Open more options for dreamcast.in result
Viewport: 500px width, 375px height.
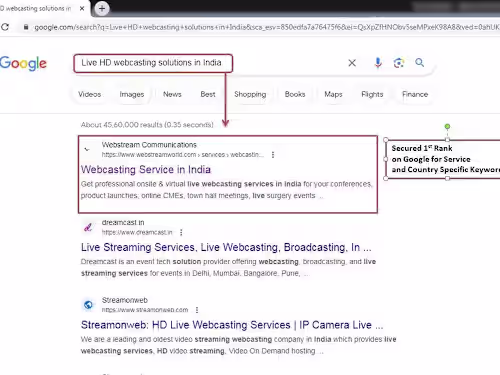click(181, 232)
